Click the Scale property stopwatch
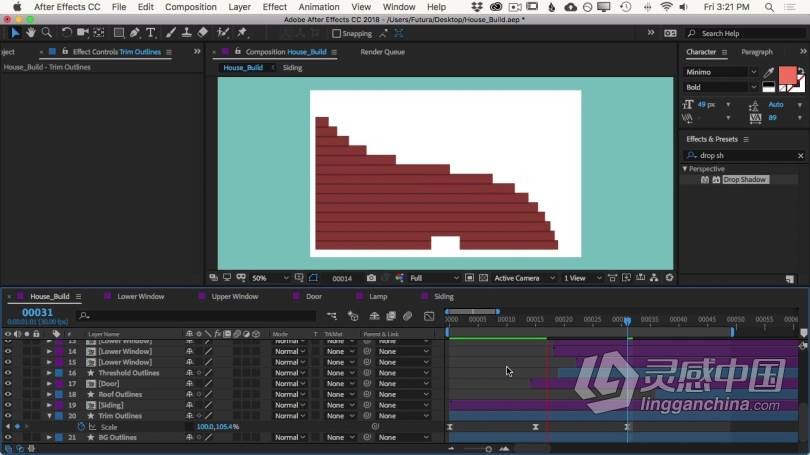The image size is (810, 455). (81, 427)
